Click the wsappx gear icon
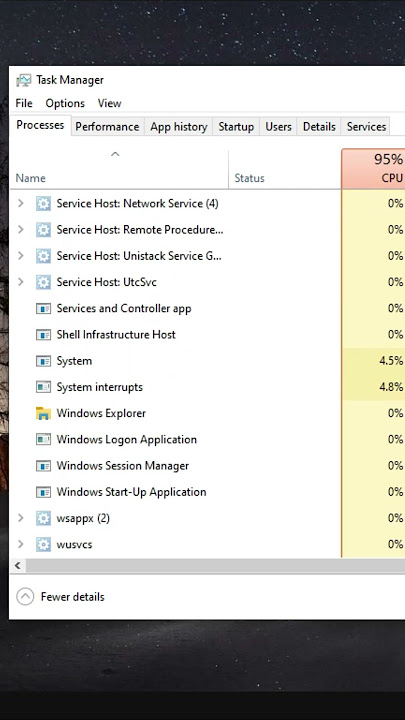This screenshot has width=405, height=720. click(43, 518)
